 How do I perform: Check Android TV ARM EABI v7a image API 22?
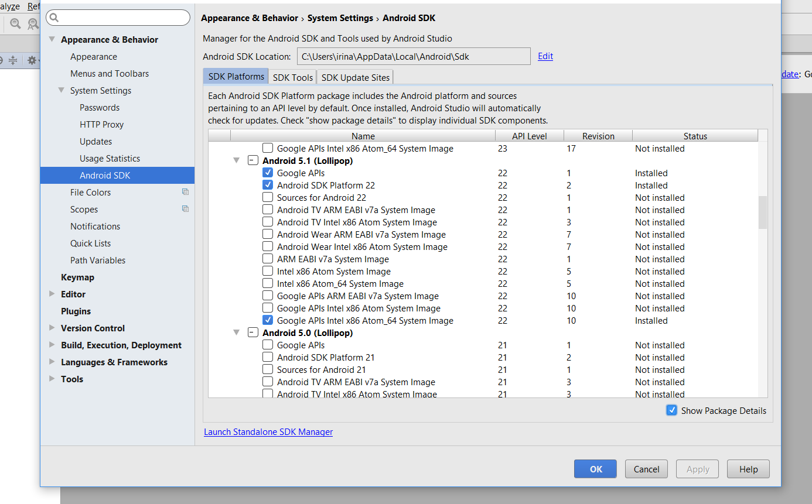point(268,210)
